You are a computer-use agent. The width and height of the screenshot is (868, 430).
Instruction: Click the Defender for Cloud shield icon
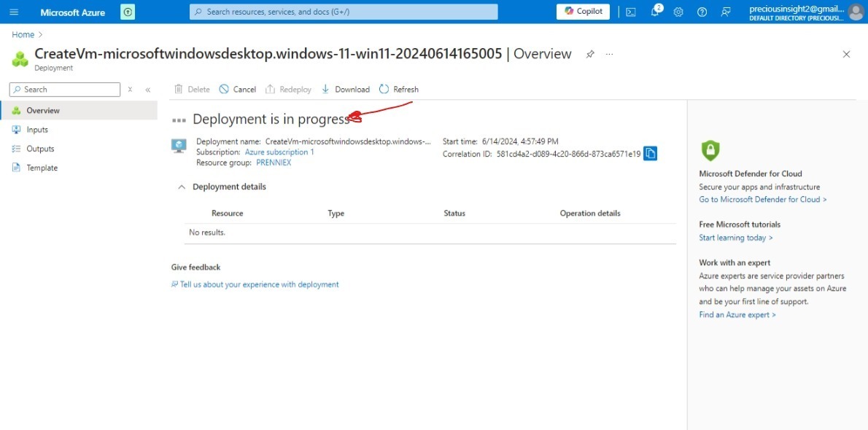(710, 150)
